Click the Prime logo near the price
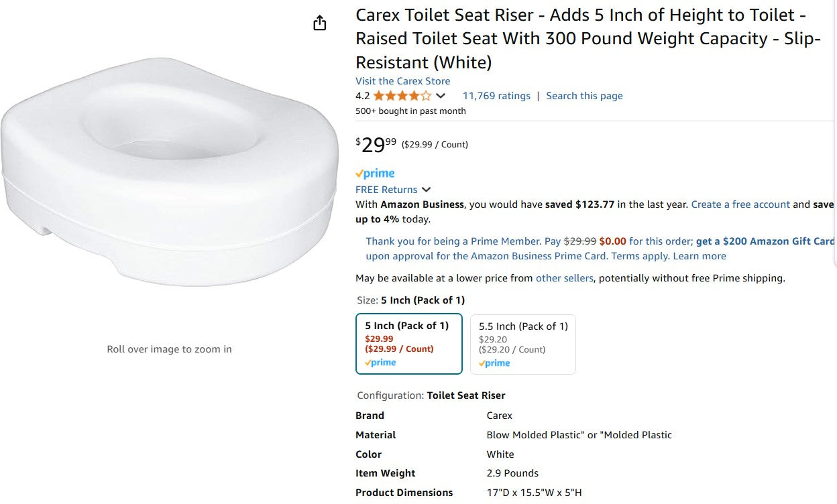This screenshot has width=837, height=504. click(374, 173)
